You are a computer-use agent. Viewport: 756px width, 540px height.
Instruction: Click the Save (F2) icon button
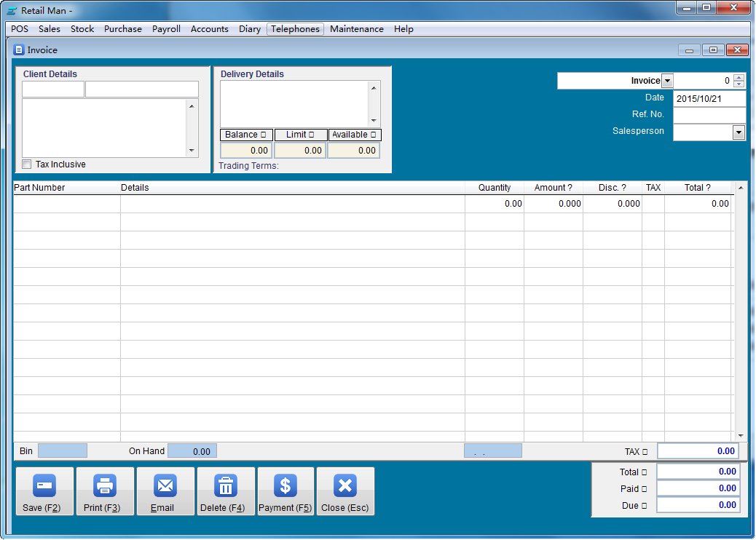(x=44, y=485)
